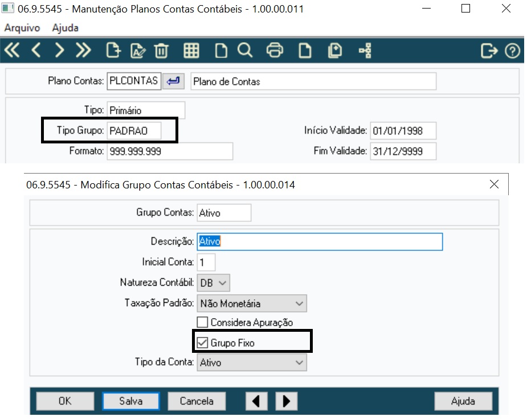The image size is (527, 420).
Task: Open the Natureza Contábil dropdown
Action: tap(214, 283)
